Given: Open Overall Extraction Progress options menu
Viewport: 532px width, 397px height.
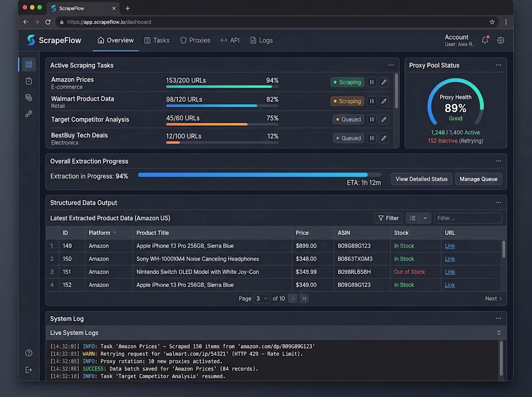Looking at the screenshot, I should coord(499,161).
